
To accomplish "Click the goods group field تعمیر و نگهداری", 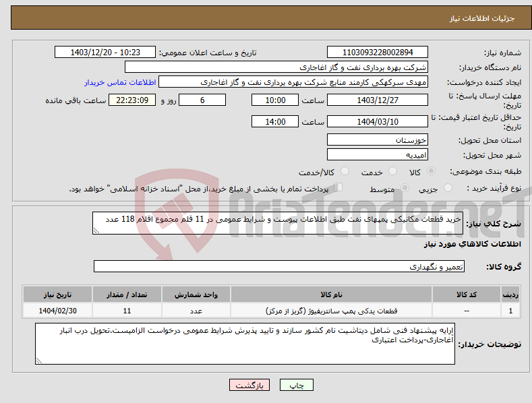I will (279, 267).
